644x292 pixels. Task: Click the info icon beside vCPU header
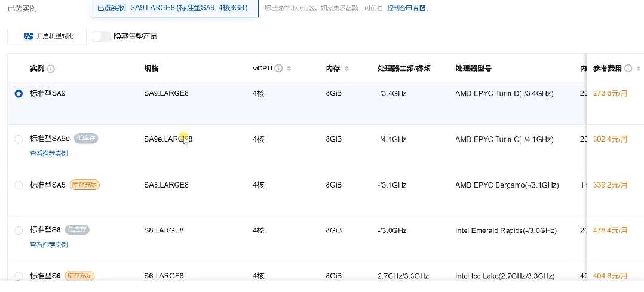tap(279, 69)
